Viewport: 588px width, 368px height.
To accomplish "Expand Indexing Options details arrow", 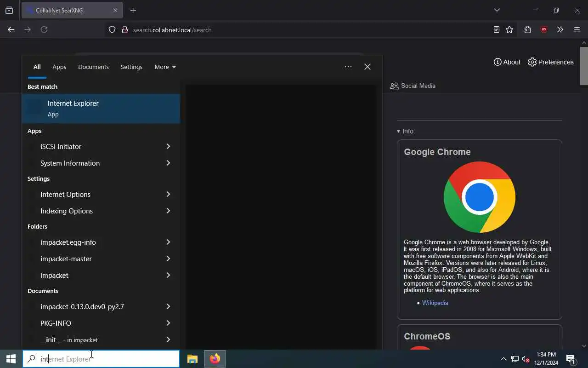I will pyautogui.click(x=168, y=211).
